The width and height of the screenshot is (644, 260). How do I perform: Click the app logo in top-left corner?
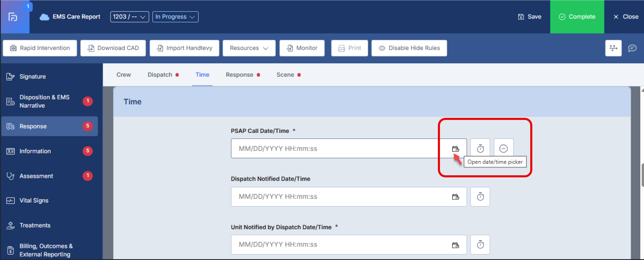(13, 17)
